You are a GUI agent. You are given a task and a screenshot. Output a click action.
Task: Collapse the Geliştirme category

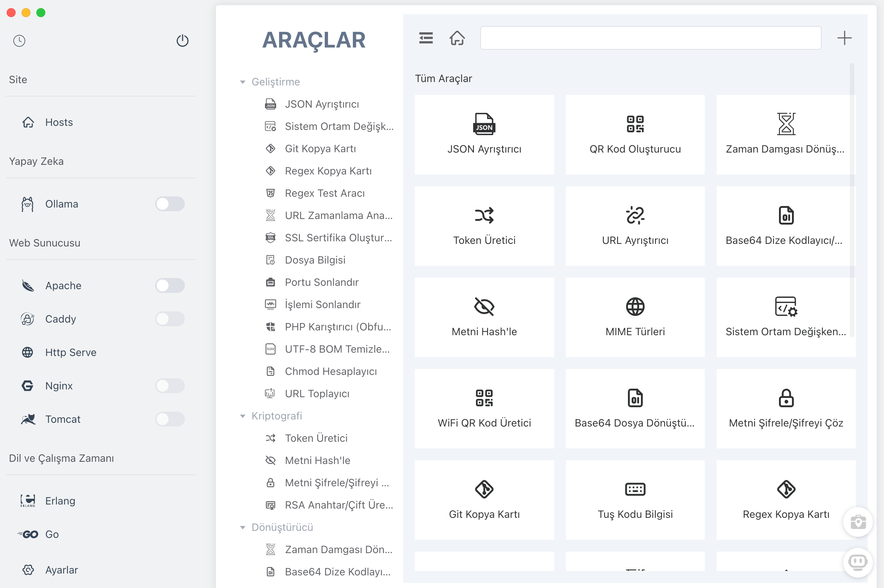pos(243,82)
